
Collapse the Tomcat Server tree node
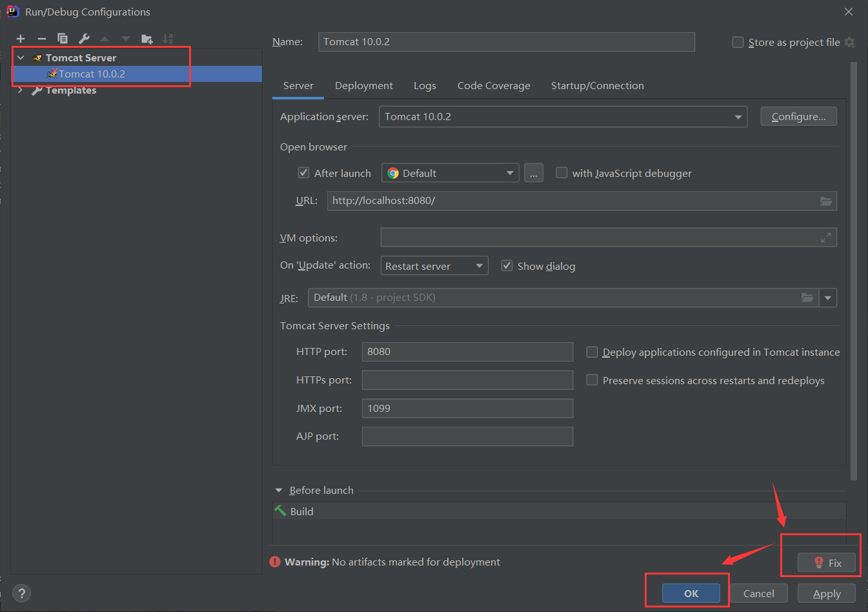tap(21, 57)
